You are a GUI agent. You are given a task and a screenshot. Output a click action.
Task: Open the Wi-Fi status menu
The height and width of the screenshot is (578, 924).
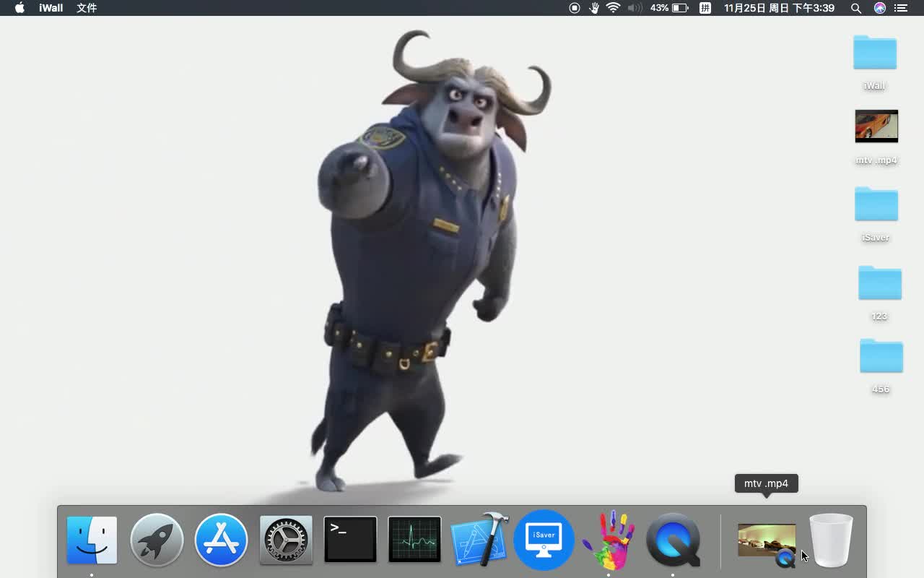click(614, 8)
